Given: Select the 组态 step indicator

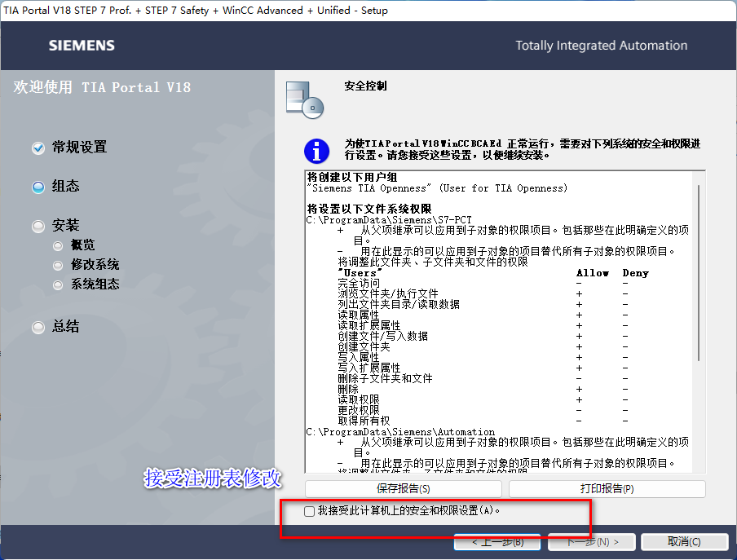Looking at the screenshot, I should point(38,187).
